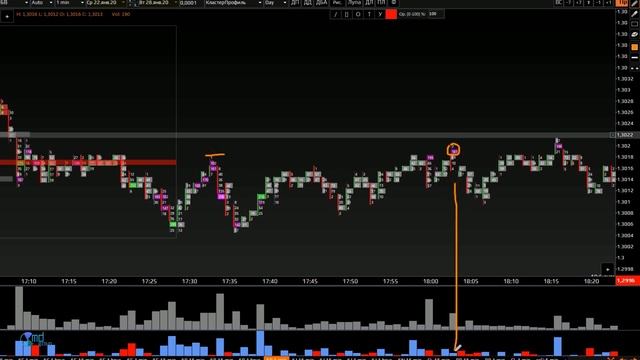This screenshot has height=360, width=640.
Task: Select the T text tool
Action: pyautogui.click(x=369, y=14)
